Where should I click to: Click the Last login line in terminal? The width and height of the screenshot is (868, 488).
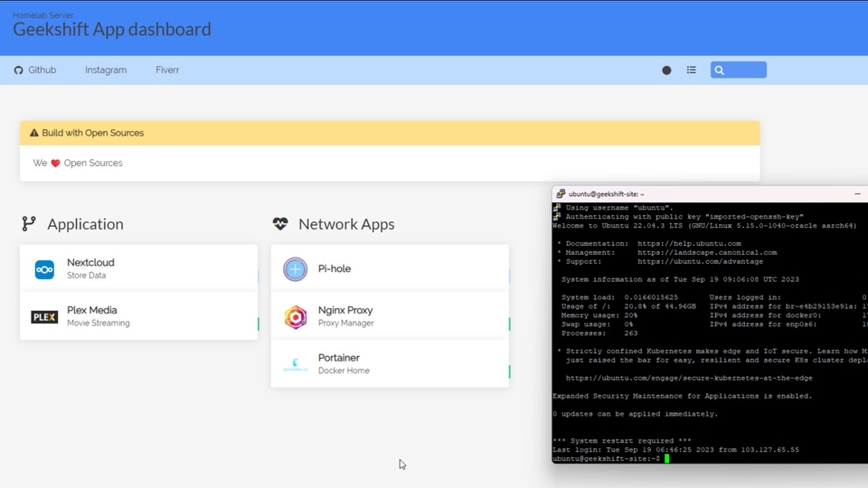pos(676,450)
